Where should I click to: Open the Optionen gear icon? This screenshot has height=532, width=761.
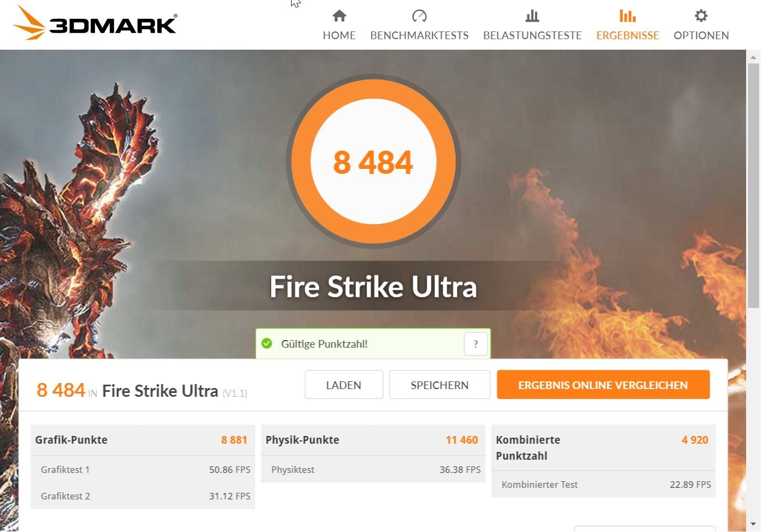pos(701,15)
